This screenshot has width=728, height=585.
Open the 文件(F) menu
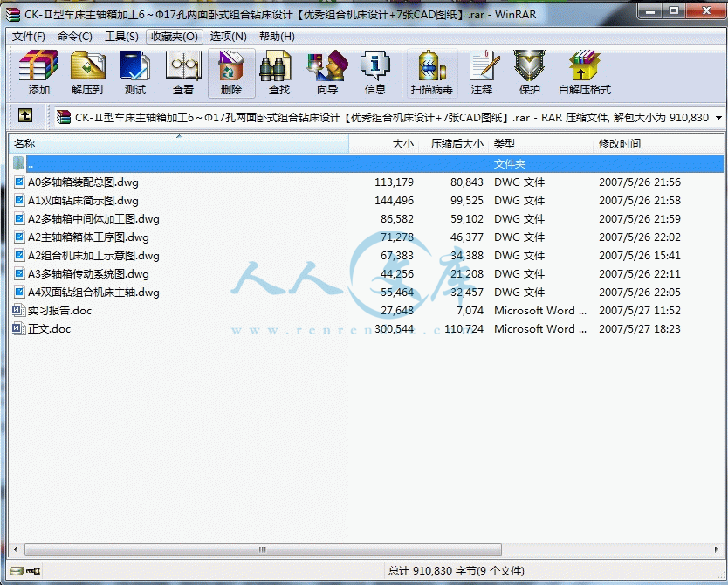(x=28, y=36)
